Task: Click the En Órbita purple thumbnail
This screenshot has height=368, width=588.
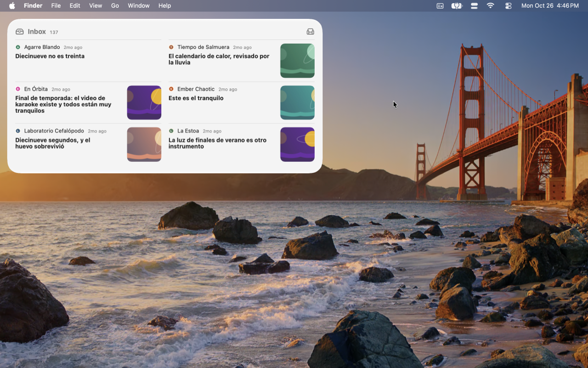Action: 144,103
